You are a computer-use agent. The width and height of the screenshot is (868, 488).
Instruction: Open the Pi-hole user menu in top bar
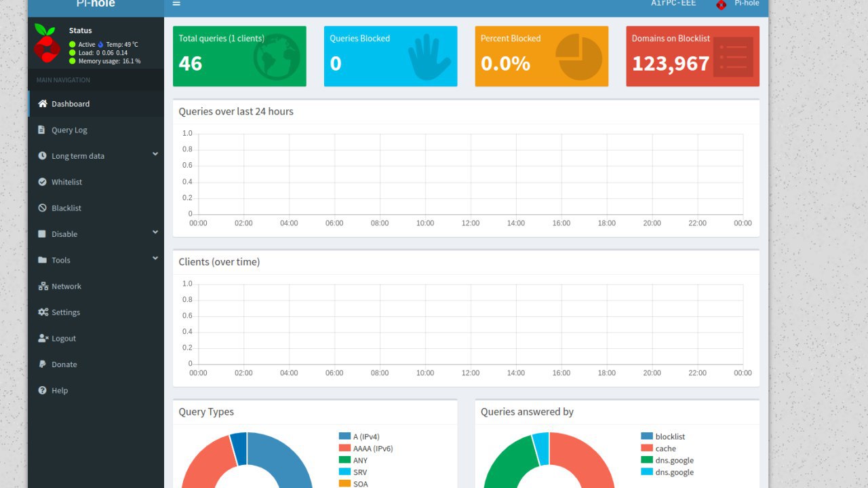[x=738, y=4]
